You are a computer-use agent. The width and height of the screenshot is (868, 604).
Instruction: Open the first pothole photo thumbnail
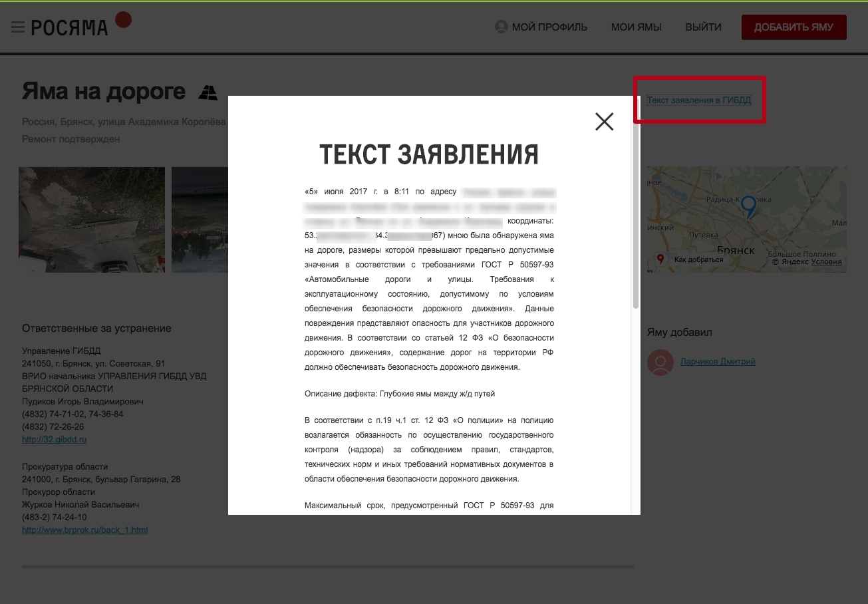92,220
